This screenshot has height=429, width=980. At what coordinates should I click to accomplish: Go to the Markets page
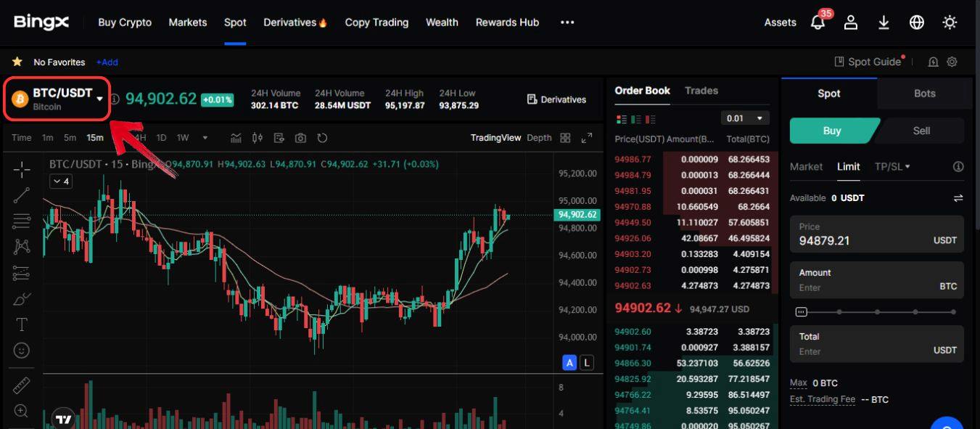click(x=188, y=23)
